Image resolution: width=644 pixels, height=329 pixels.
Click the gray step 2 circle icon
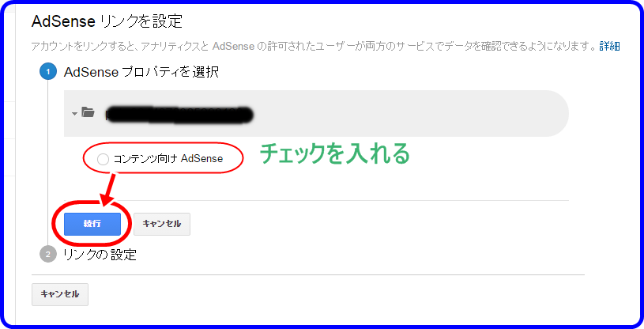pyautogui.click(x=48, y=254)
